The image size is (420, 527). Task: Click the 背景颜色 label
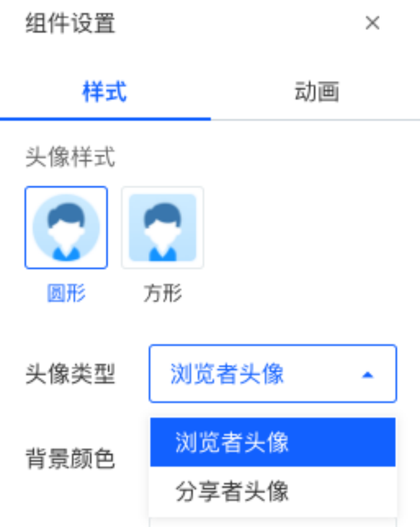(x=70, y=458)
